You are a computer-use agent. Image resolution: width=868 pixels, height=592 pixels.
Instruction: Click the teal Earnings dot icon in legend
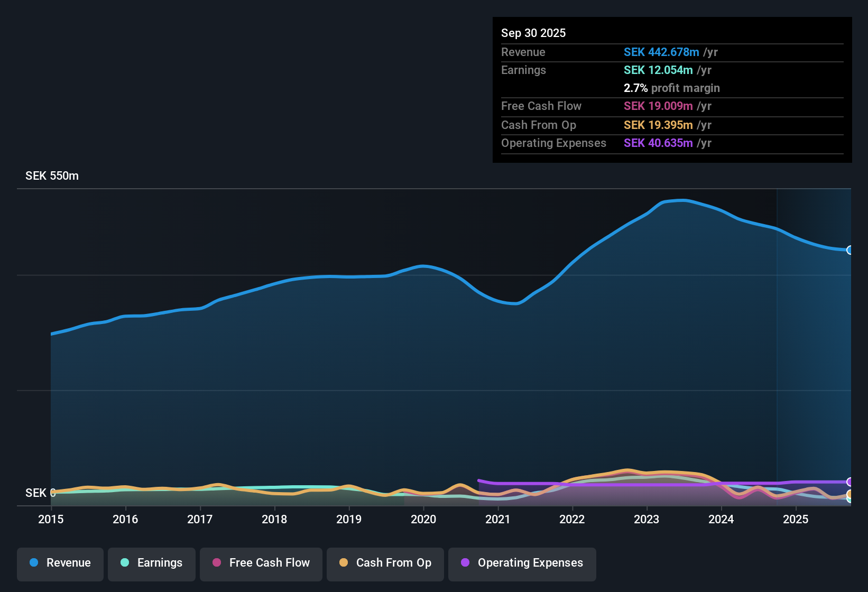click(125, 563)
